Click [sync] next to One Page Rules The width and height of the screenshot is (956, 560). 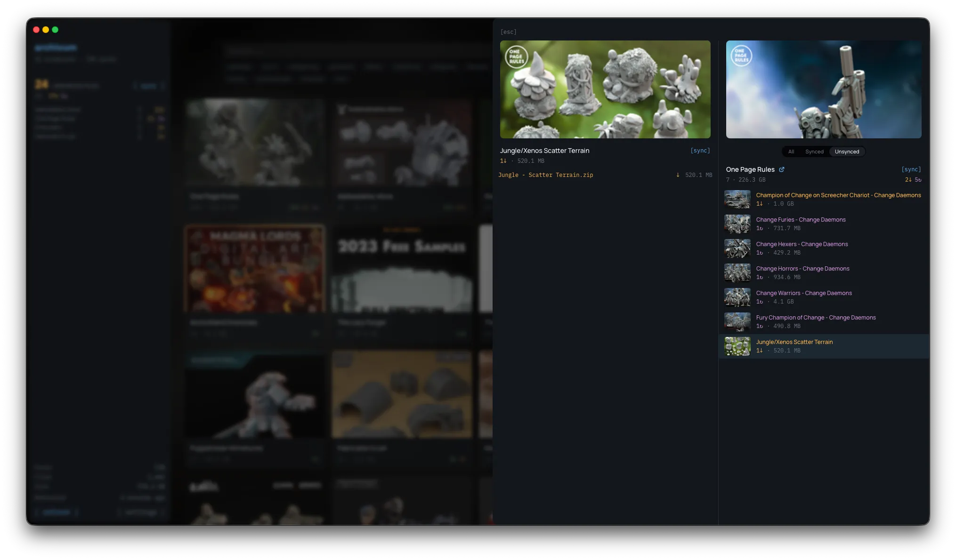point(911,169)
